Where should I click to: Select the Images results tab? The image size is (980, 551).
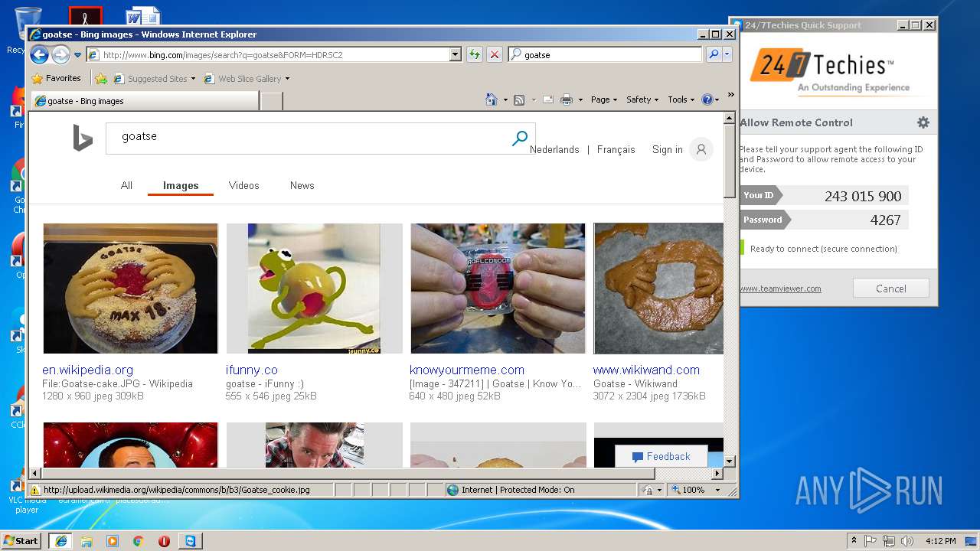[181, 185]
